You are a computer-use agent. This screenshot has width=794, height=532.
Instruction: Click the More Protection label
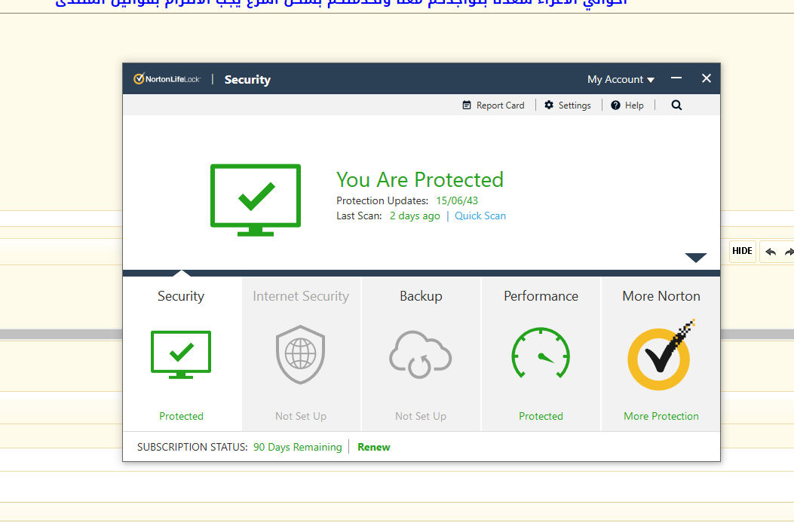(661, 416)
